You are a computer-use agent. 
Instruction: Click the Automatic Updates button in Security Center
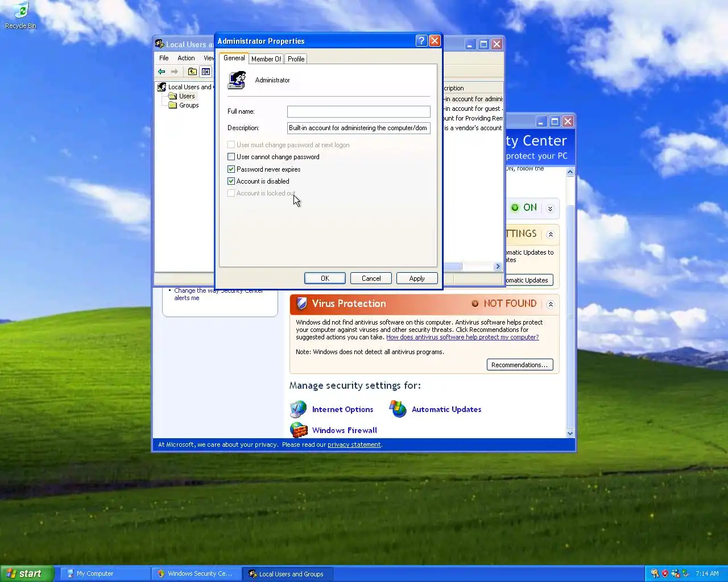pyautogui.click(x=528, y=280)
